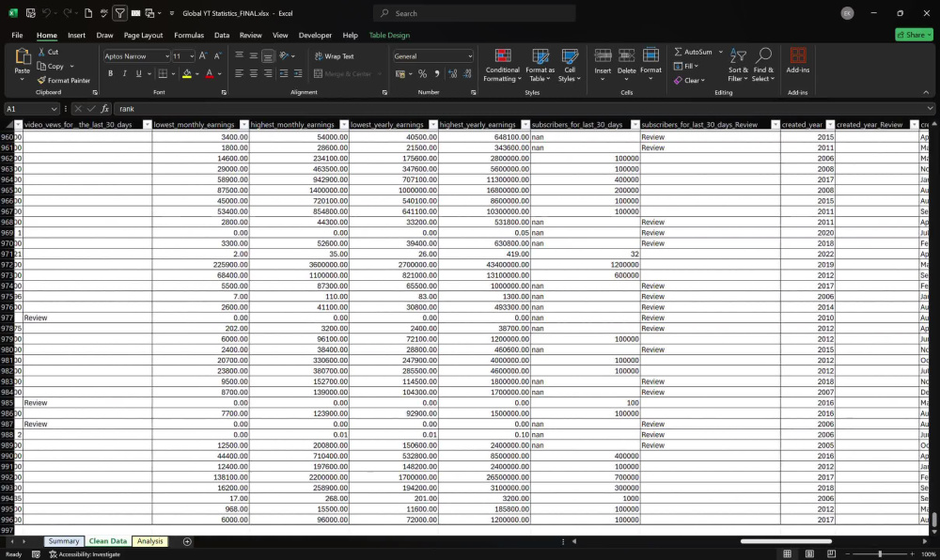This screenshot has height=560, width=940.
Task: Click the Fill button
Action: (x=687, y=67)
